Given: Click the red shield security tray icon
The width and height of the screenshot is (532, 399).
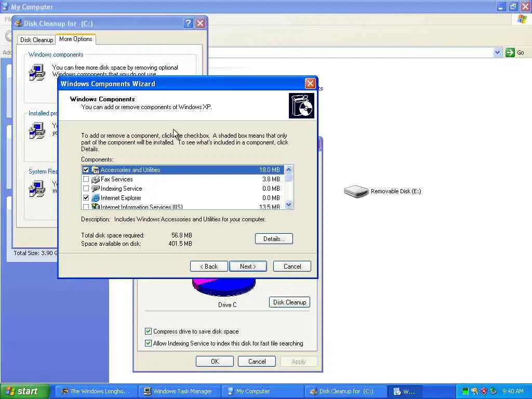Looking at the screenshot, I should pyautogui.click(x=484, y=391).
